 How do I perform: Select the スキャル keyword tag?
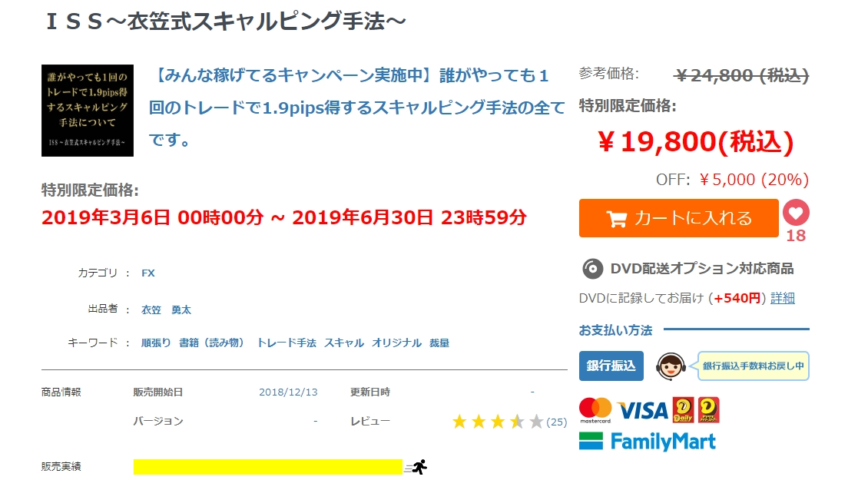point(344,343)
